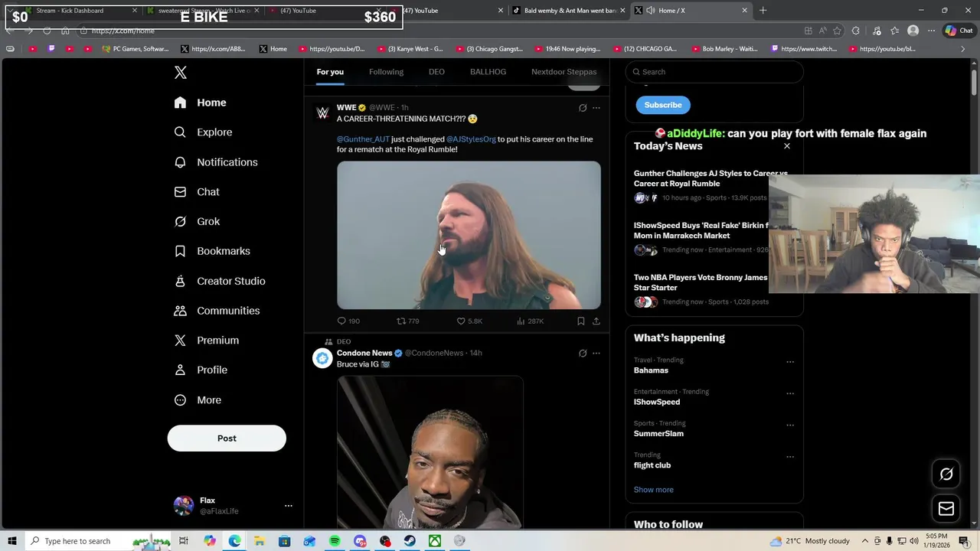Open the Bob Marley bookmark
980x551 pixels.
point(724,49)
